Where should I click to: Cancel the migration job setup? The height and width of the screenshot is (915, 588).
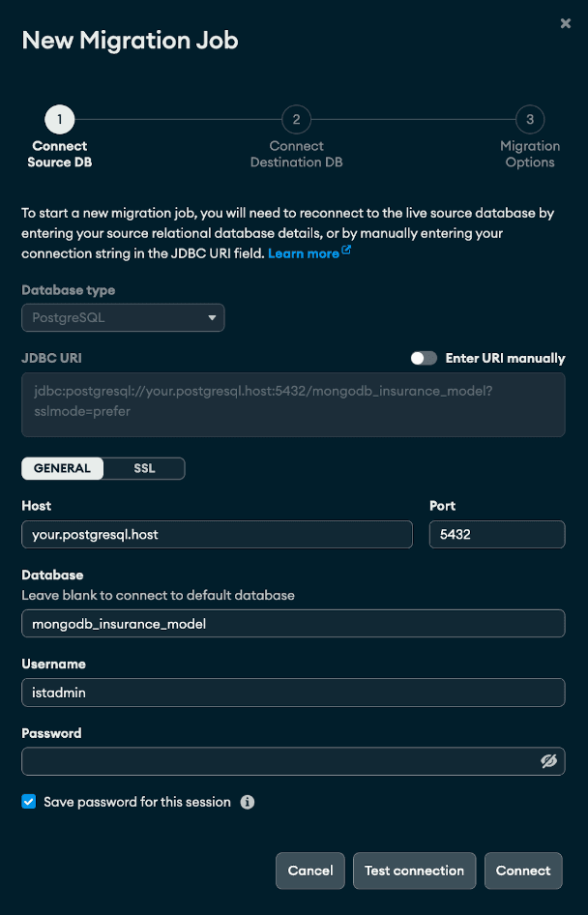310,871
